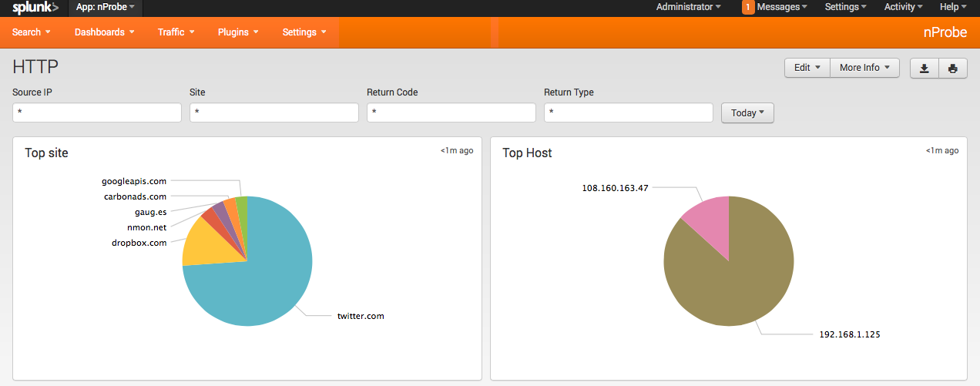Viewport: 980px width, 386px height.
Task: Open the Help menu
Action: click(953, 7)
